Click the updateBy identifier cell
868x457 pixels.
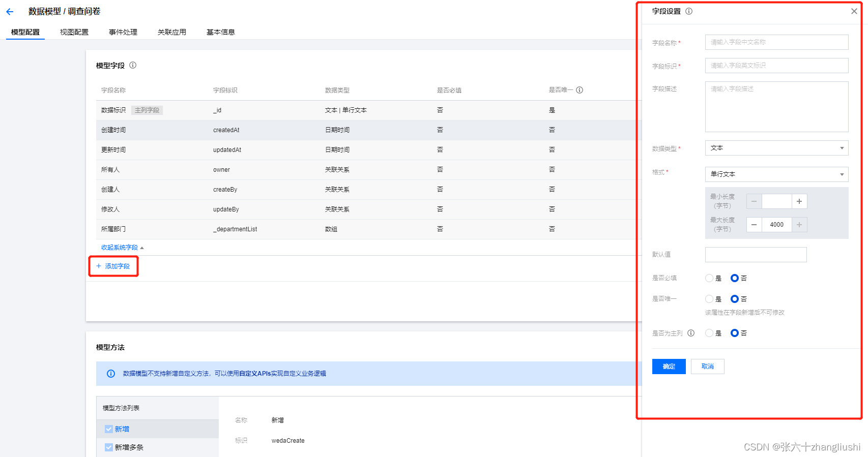pos(226,209)
